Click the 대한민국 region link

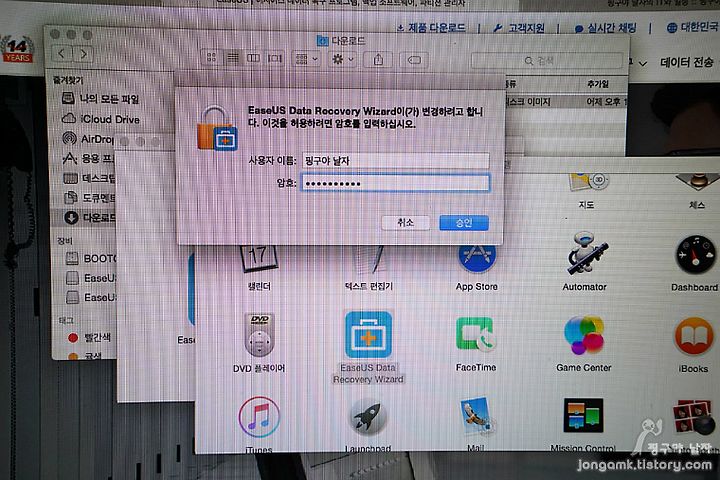692,27
